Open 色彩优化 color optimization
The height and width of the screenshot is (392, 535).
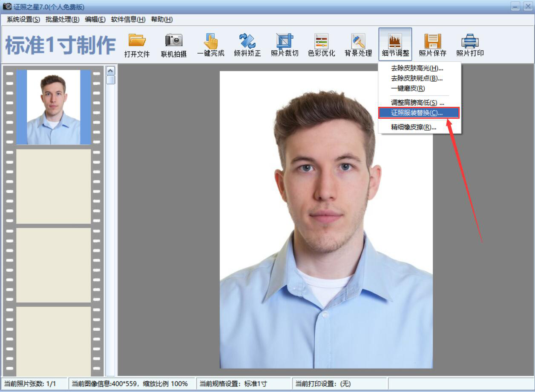click(322, 45)
